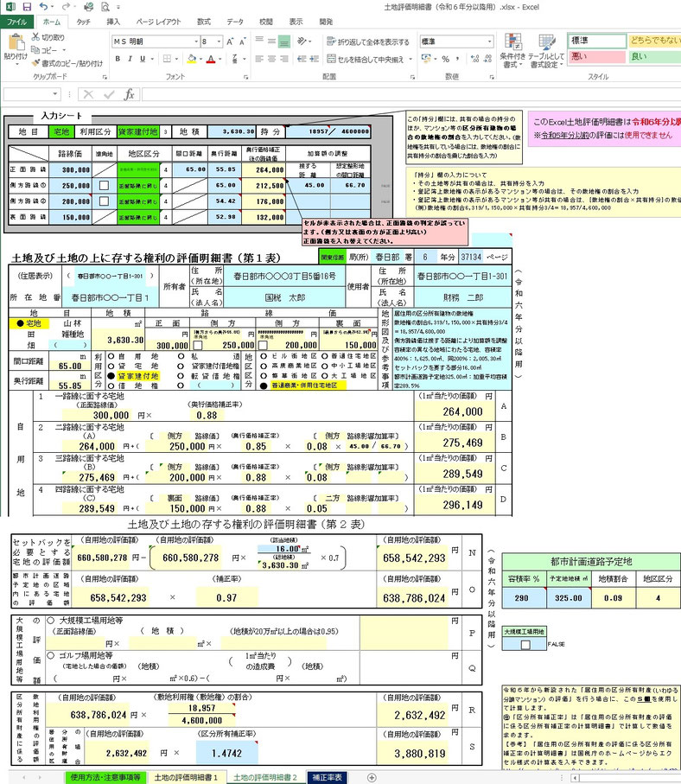This screenshot has height=784, width=681.
Task: Activate the format painter 書式のコピー/貼り付け
Action: pyautogui.click(x=67, y=63)
